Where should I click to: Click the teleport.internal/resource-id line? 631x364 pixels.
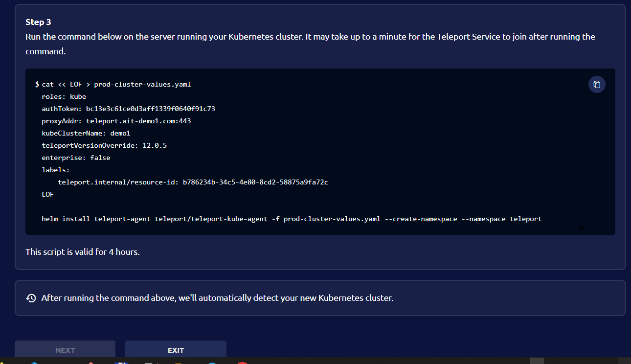(193, 182)
